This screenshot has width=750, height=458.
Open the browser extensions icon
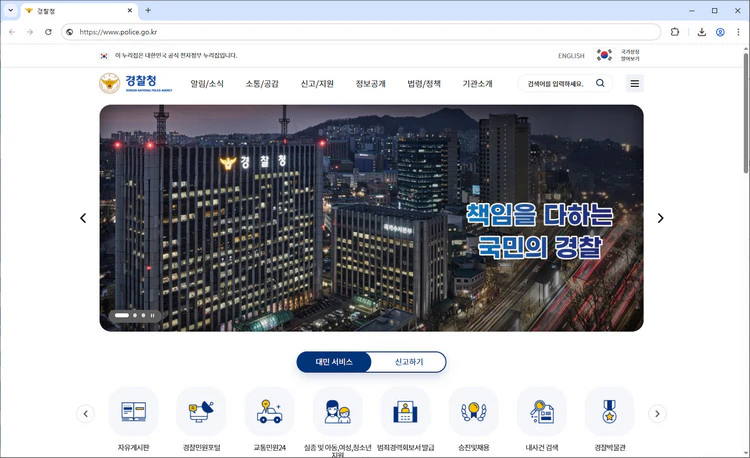coord(675,32)
